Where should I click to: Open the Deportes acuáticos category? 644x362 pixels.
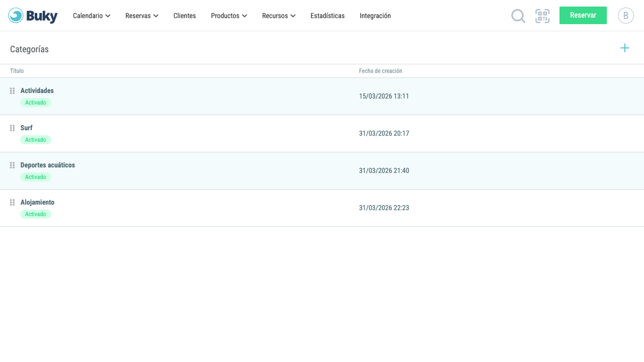[x=48, y=165]
